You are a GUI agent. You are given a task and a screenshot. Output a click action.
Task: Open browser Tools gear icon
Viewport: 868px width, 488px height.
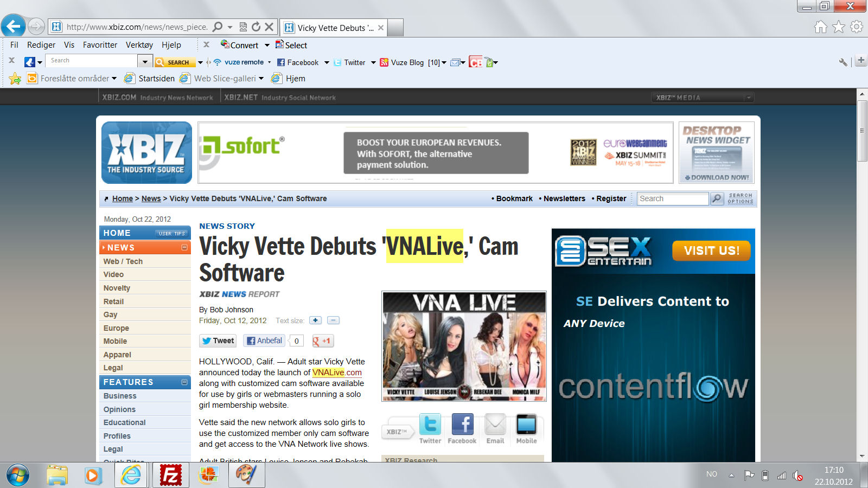[x=857, y=27]
